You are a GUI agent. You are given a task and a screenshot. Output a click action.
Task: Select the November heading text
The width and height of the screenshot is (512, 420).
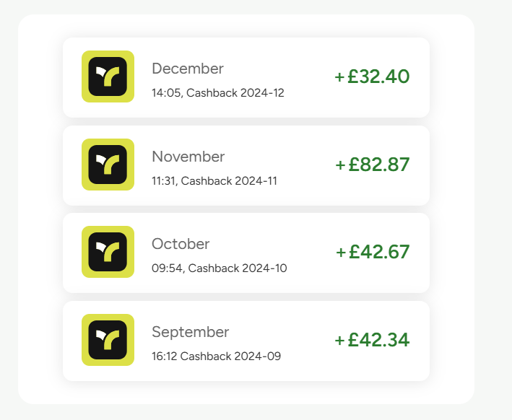coord(188,157)
